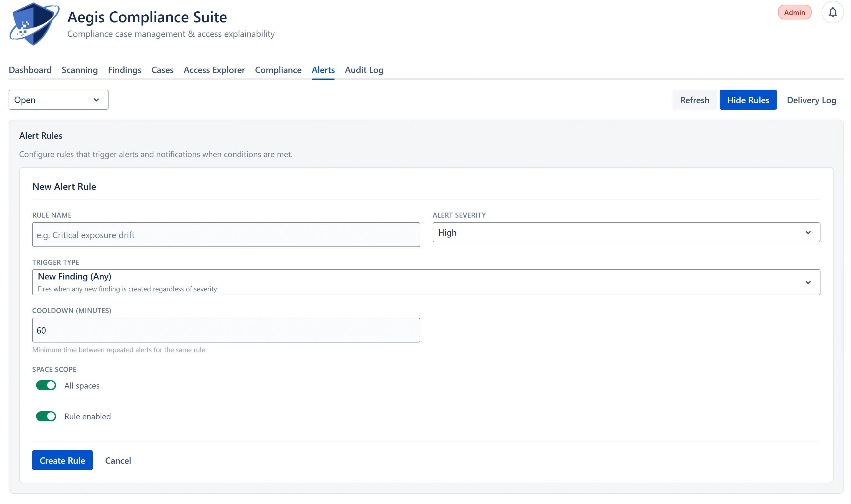Image resolution: width=851 pixels, height=504 pixels.
Task: Switch to the Scanning tab
Action: 80,70
